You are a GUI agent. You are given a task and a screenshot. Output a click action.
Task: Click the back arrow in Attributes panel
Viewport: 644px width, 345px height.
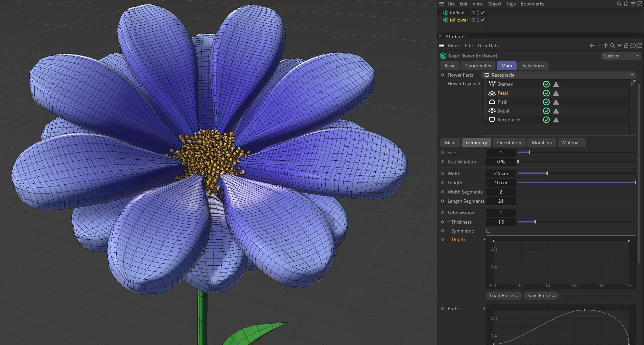pos(592,45)
